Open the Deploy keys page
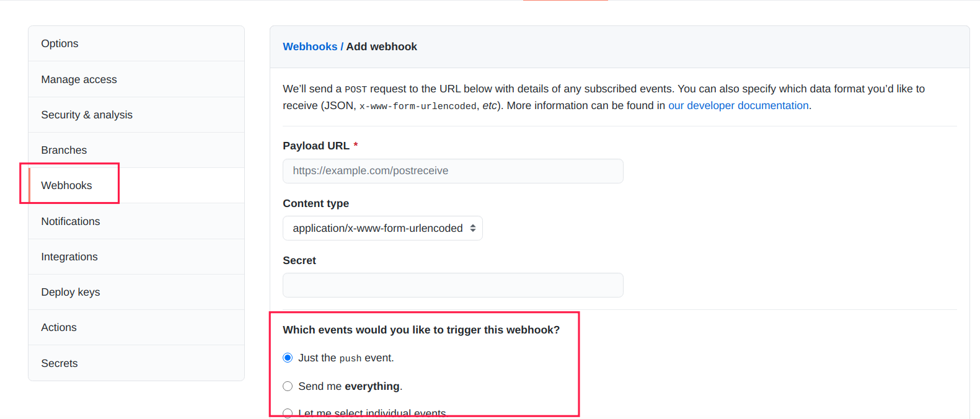Image resolution: width=980 pixels, height=419 pixels. [70, 291]
